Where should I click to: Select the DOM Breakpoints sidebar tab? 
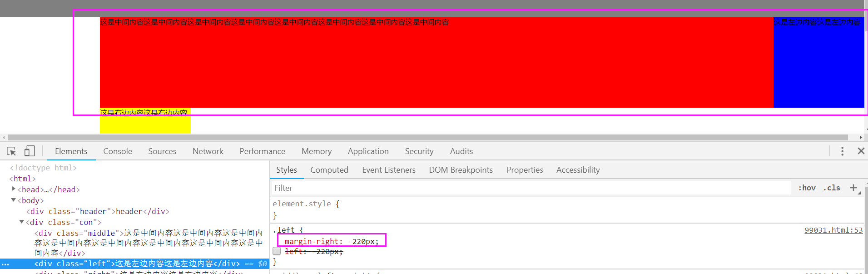[461, 170]
